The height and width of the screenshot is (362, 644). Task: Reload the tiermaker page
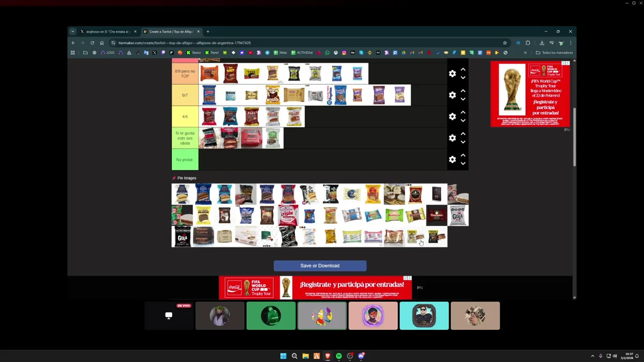coord(92,43)
